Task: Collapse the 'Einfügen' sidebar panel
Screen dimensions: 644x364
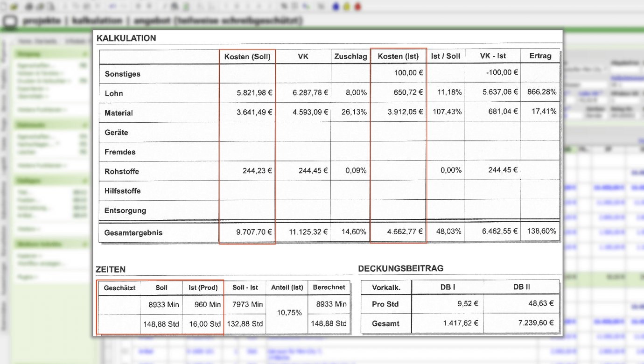Action: point(85,181)
